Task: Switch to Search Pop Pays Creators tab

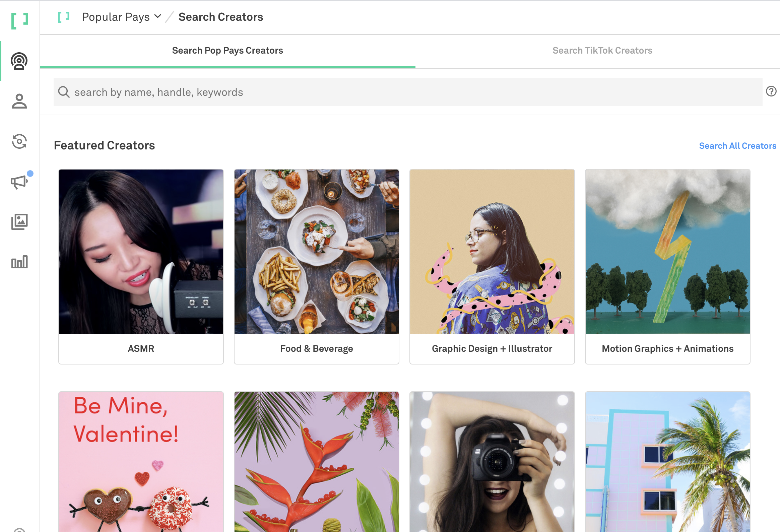Action: point(227,51)
